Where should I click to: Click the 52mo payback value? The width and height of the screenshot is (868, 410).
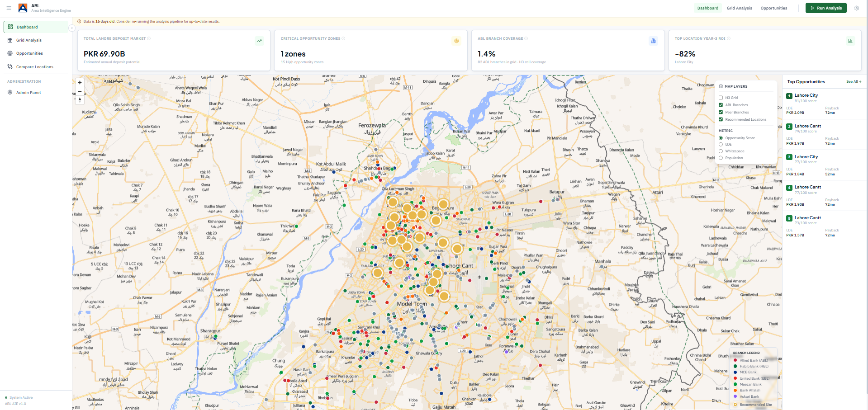[x=830, y=174]
